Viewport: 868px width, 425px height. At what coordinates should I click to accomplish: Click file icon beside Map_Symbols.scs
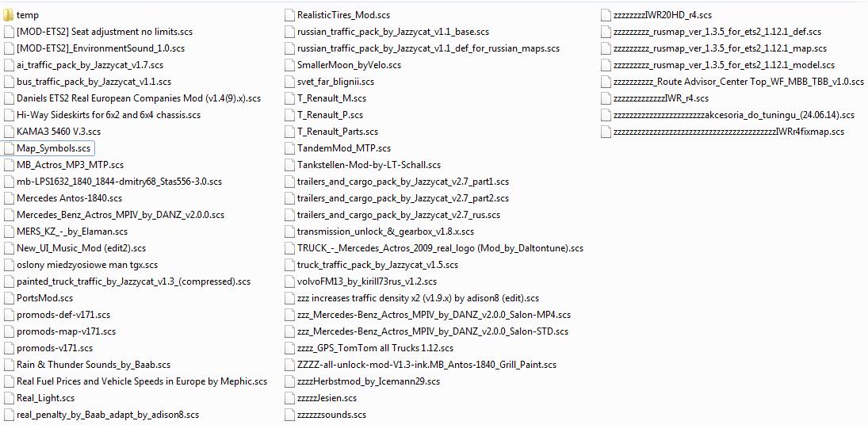8,148
